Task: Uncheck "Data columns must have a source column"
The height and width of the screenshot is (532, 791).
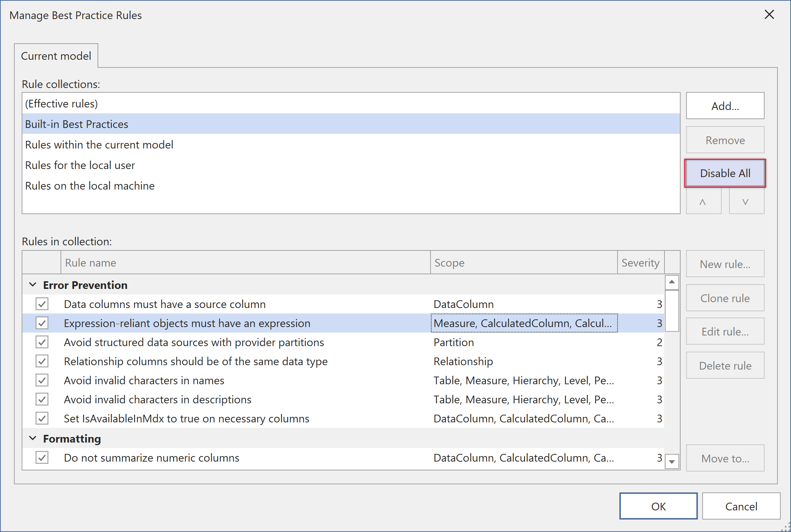Action: (x=41, y=304)
